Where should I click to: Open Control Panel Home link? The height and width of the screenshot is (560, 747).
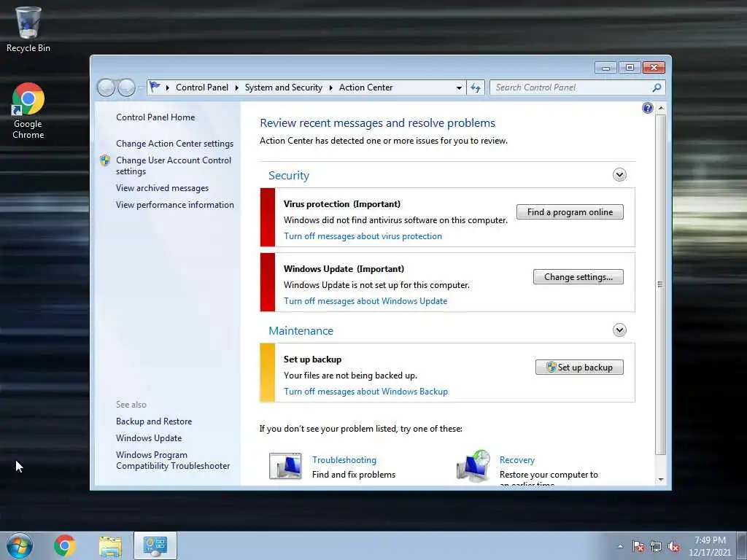point(155,117)
